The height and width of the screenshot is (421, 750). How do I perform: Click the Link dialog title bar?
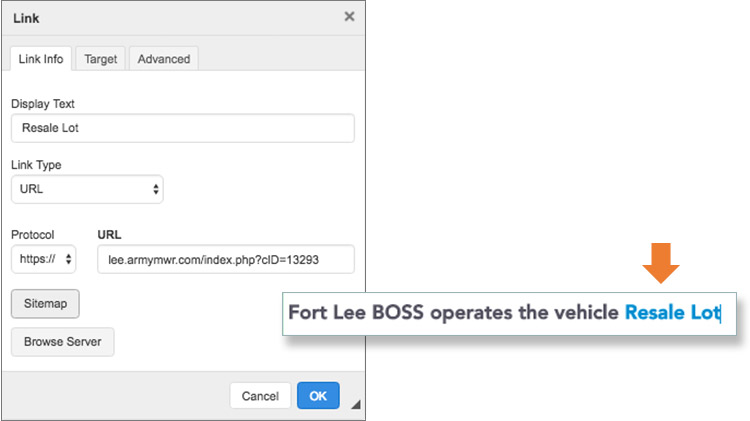click(x=183, y=18)
